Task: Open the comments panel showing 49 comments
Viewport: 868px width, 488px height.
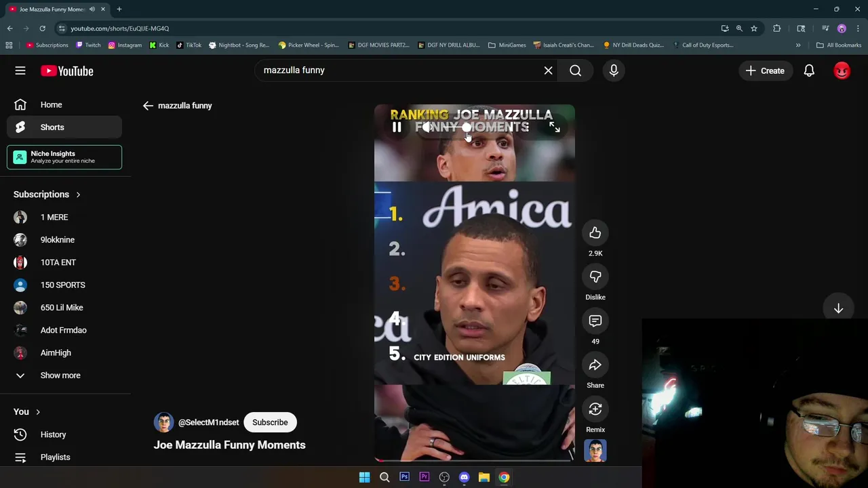Action: (595, 321)
